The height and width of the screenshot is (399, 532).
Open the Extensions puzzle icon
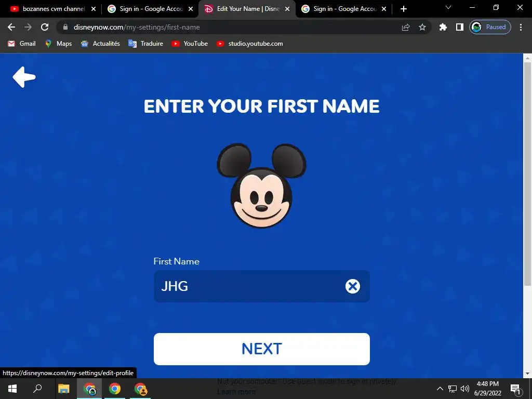click(x=443, y=27)
